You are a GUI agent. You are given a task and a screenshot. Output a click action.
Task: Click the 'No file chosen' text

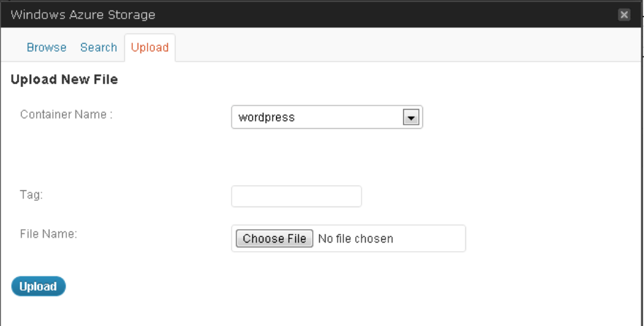point(355,239)
